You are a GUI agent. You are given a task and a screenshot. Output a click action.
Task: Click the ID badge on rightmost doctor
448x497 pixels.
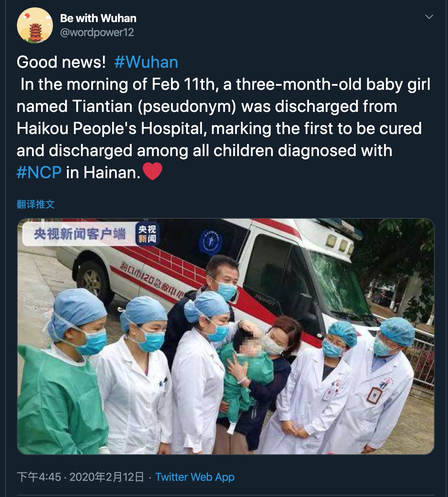pos(374,395)
